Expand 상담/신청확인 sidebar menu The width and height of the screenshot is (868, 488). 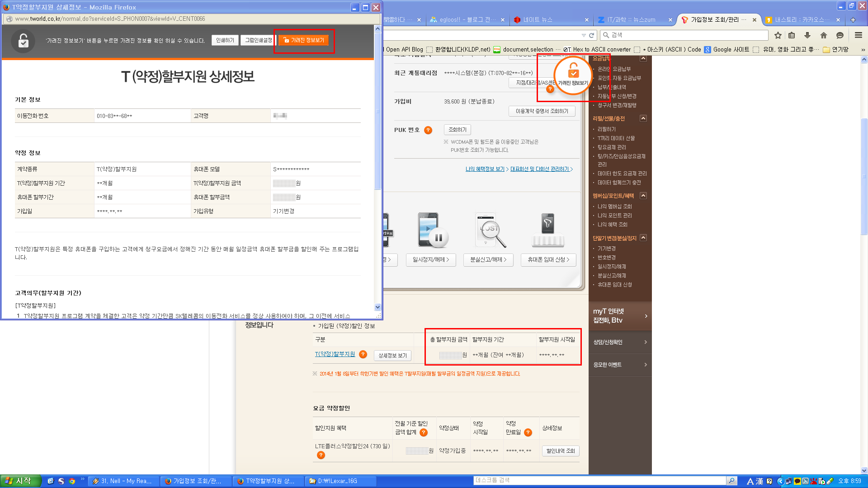coord(620,342)
